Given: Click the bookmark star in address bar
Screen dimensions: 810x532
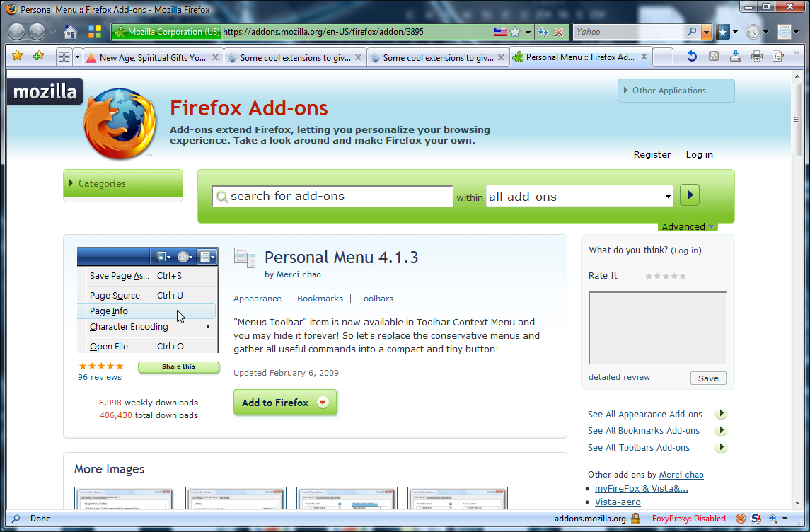Looking at the screenshot, I should [515, 32].
